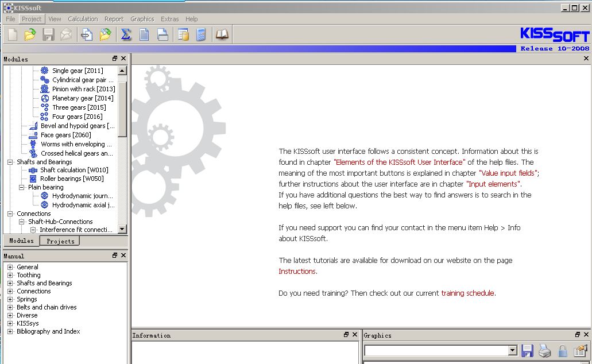
Task: Expand the Toothing section in Manual
Action: tap(10, 275)
